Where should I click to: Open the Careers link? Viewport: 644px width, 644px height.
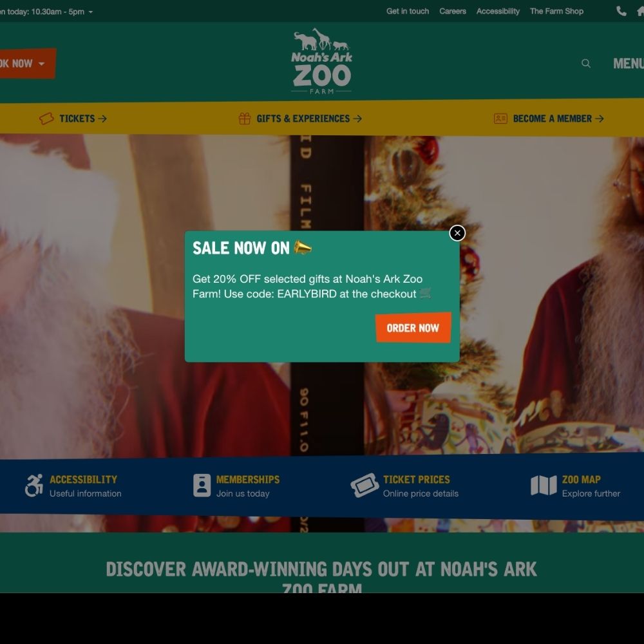pos(453,11)
